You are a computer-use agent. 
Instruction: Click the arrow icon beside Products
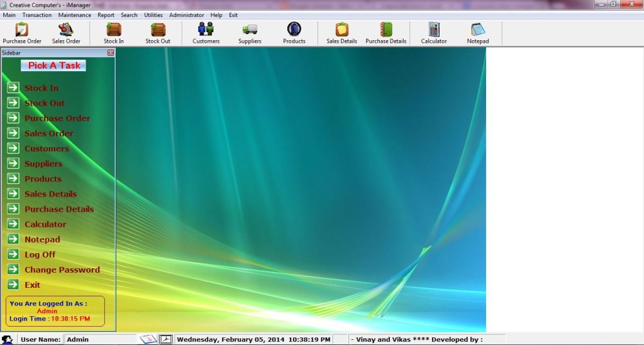tap(13, 178)
